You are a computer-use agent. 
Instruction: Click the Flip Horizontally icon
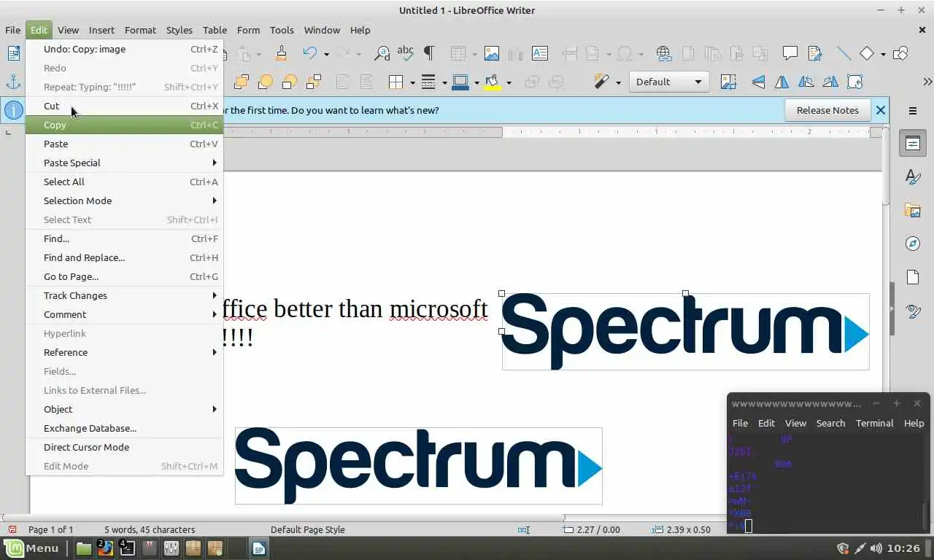point(782,82)
